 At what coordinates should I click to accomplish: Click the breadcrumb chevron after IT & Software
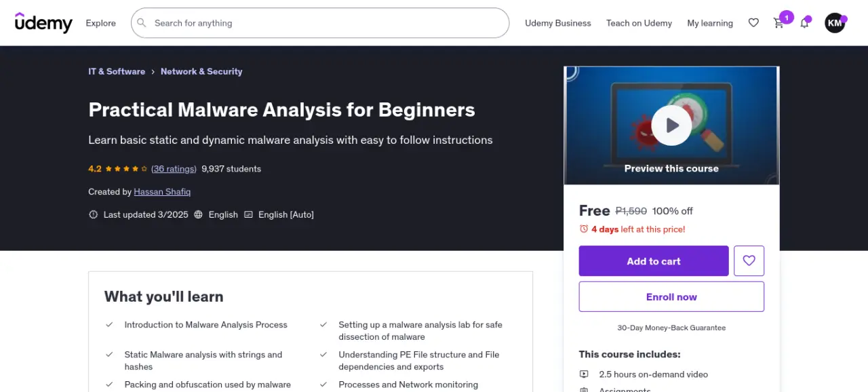click(x=153, y=71)
